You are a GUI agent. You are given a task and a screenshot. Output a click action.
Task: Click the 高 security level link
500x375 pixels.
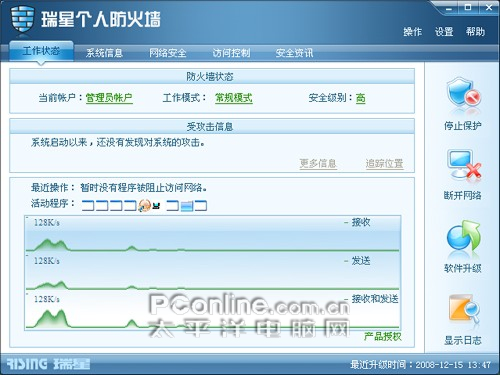coord(360,98)
